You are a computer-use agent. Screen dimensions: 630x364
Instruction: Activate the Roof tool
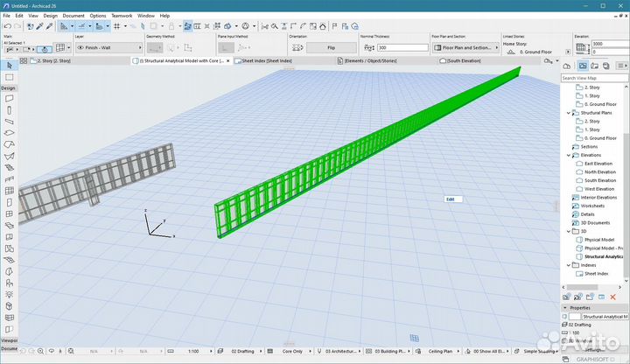click(x=10, y=144)
